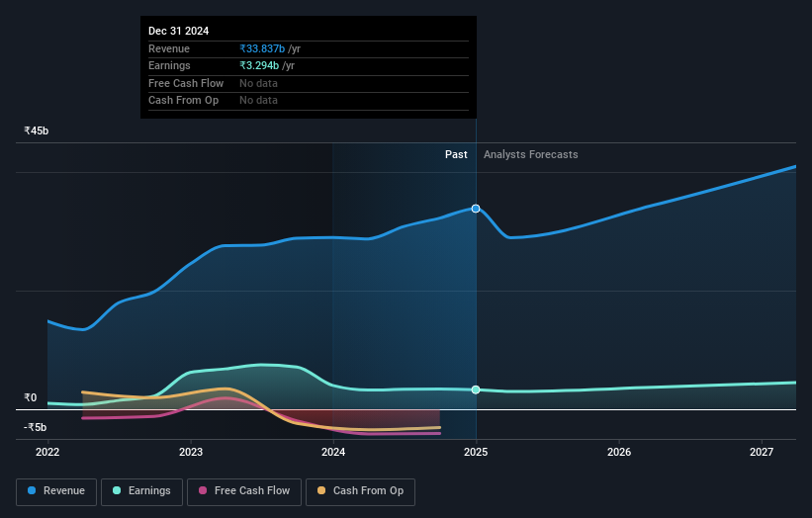This screenshot has width=812, height=518.
Task: Click the -₹5b y-axis label
Action: pyautogui.click(x=36, y=427)
